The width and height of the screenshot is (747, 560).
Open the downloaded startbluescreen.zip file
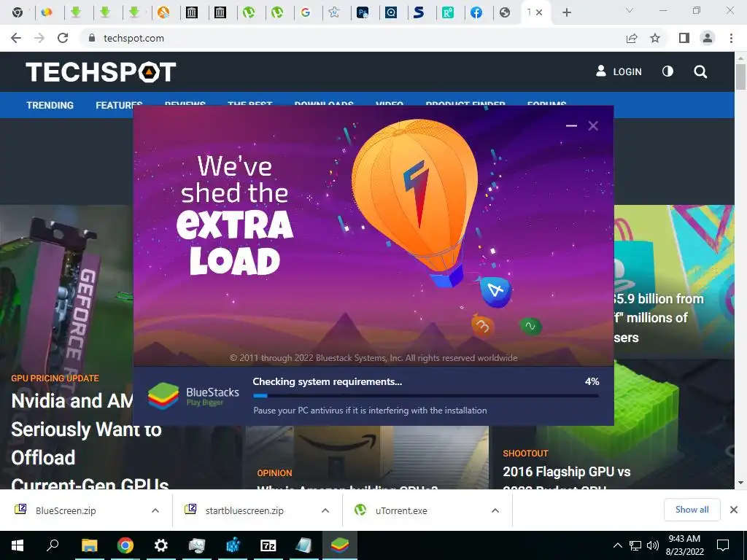[x=244, y=510]
